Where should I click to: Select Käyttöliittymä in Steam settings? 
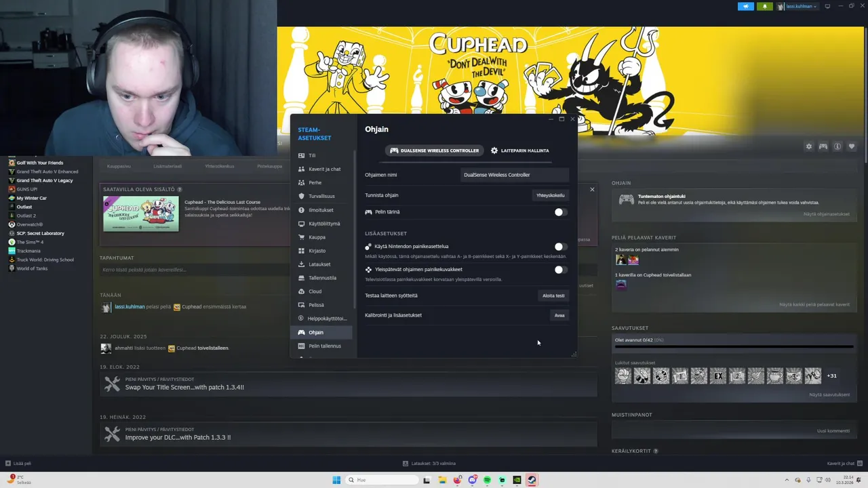(x=322, y=224)
